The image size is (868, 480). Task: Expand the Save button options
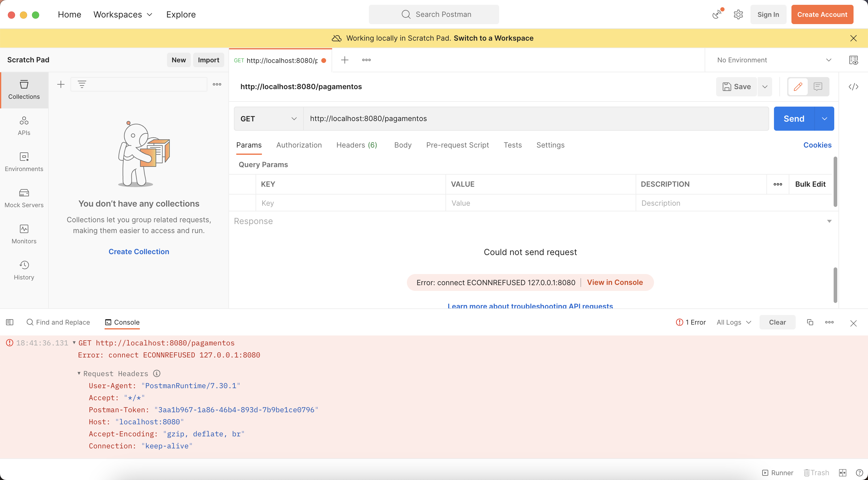(x=765, y=86)
